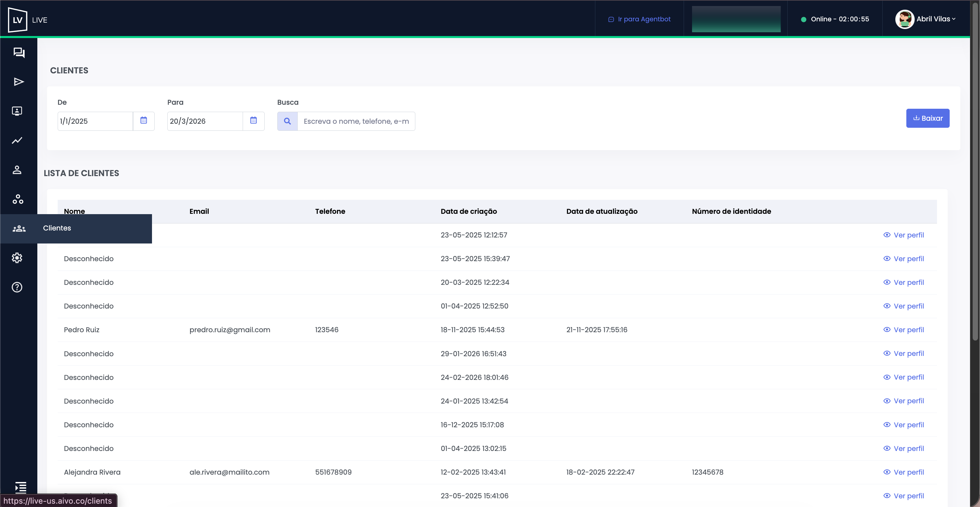Click the help question mark icon

click(x=17, y=287)
